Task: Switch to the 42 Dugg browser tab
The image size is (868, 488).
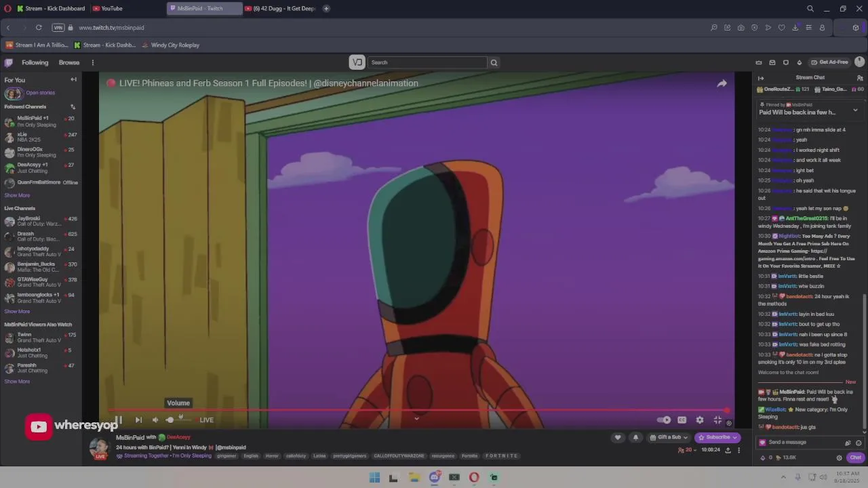Action: [280, 9]
